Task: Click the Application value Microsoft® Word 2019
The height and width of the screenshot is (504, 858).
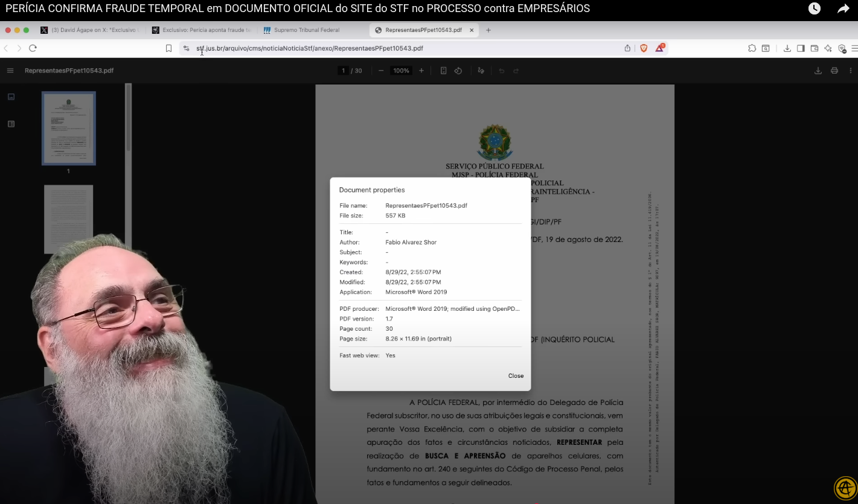Action: (416, 292)
